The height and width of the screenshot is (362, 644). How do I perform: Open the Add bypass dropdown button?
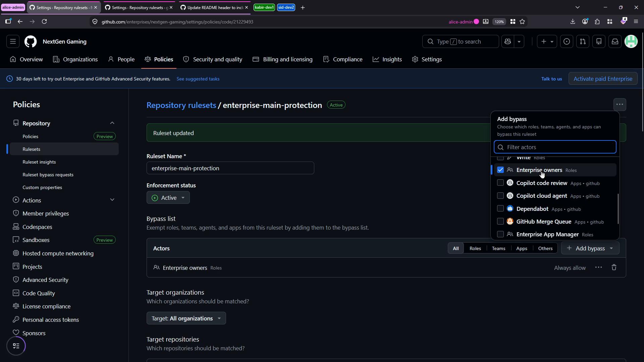[x=590, y=248]
